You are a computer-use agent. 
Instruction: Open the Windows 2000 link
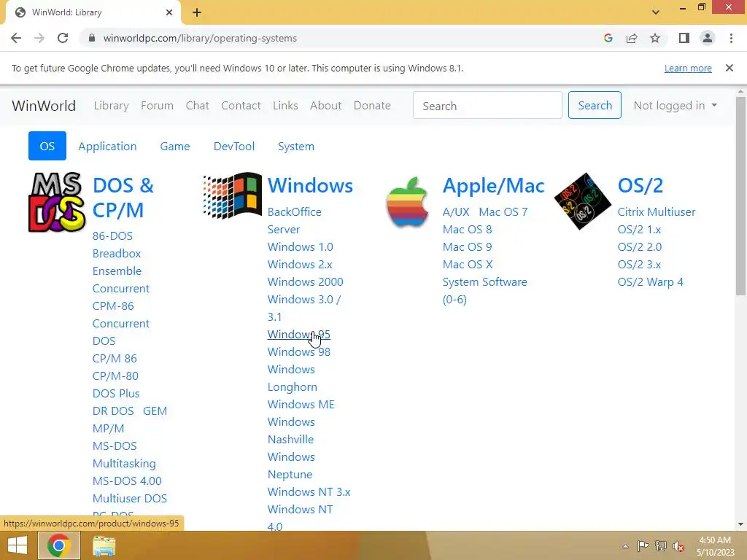click(x=306, y=282)
